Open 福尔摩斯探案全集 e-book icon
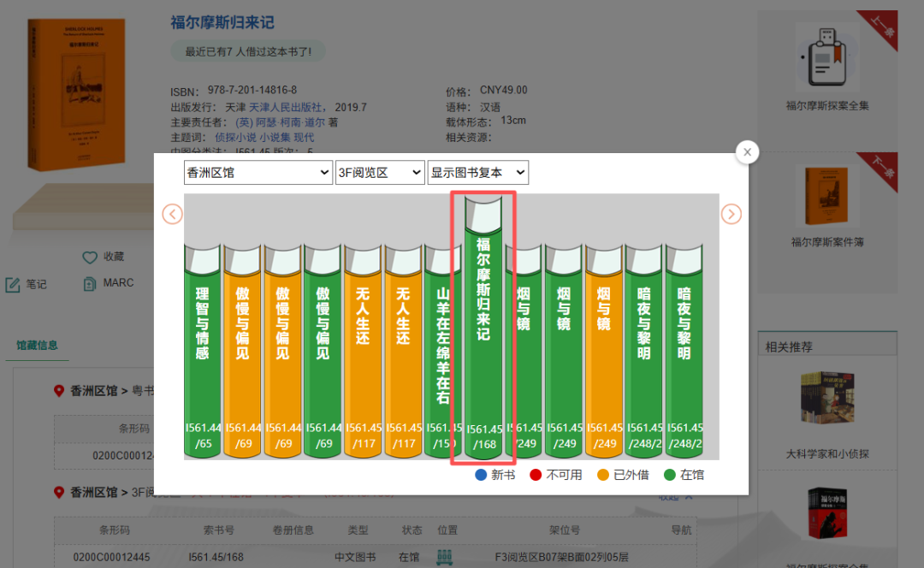Viewport: 924px width, 568px height. pos(826,58)
